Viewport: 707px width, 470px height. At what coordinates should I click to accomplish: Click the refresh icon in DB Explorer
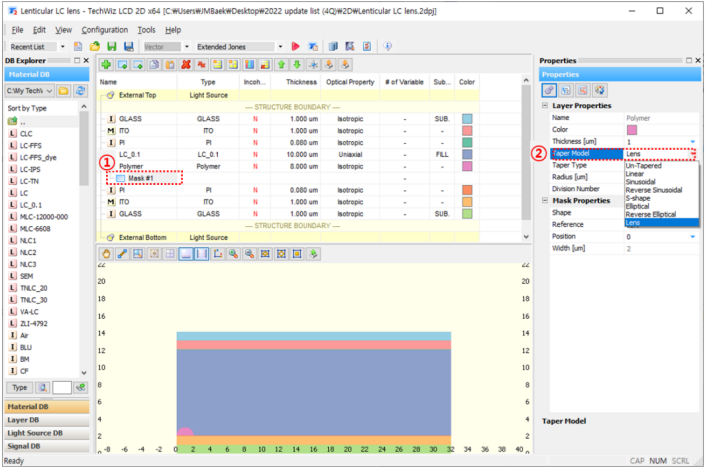click(80, 91)
